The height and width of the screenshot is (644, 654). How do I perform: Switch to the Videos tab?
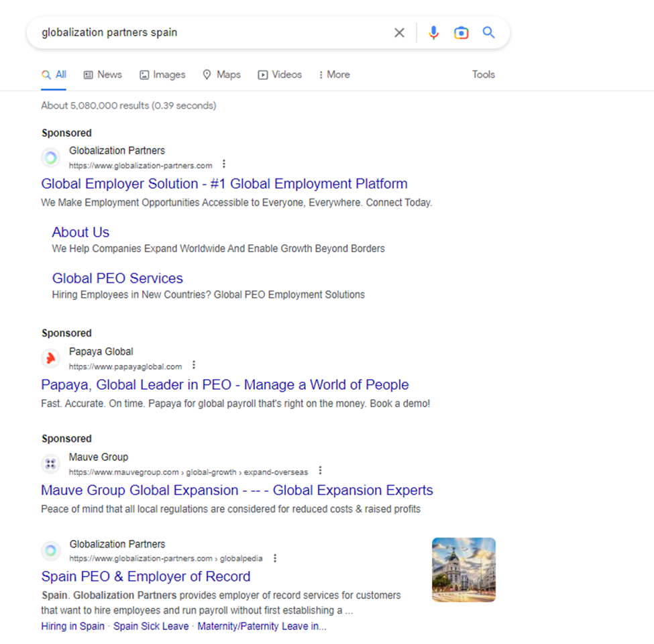pyautogui.click(x=280, y=74)
